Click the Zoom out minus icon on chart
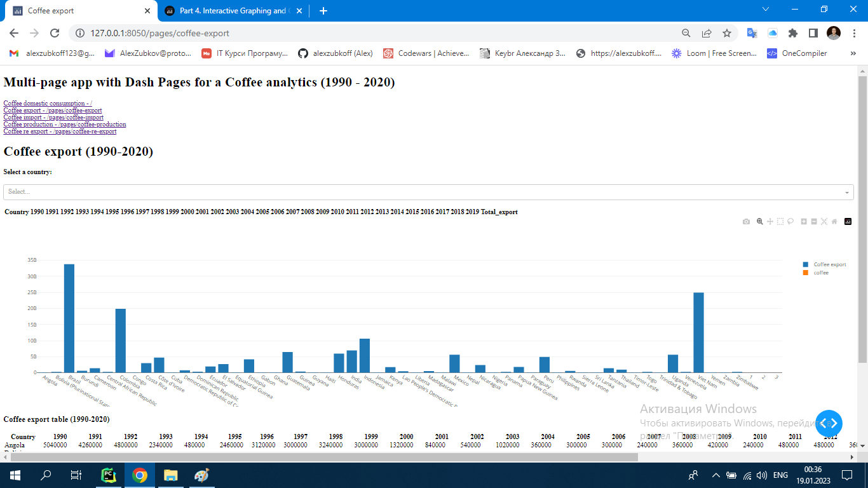 tap(814, 222)
